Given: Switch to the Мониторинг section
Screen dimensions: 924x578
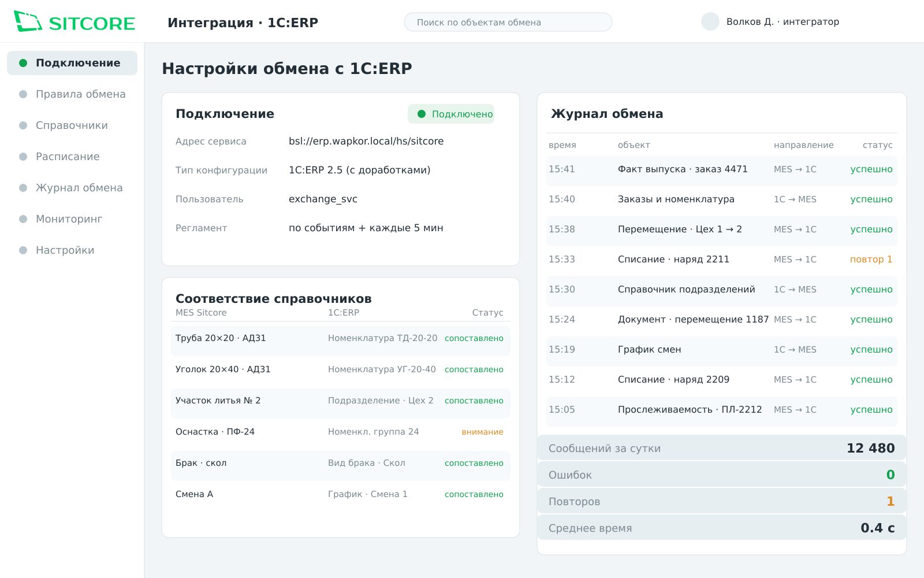Looking at the screenshot, I should (x=72, y=219).
